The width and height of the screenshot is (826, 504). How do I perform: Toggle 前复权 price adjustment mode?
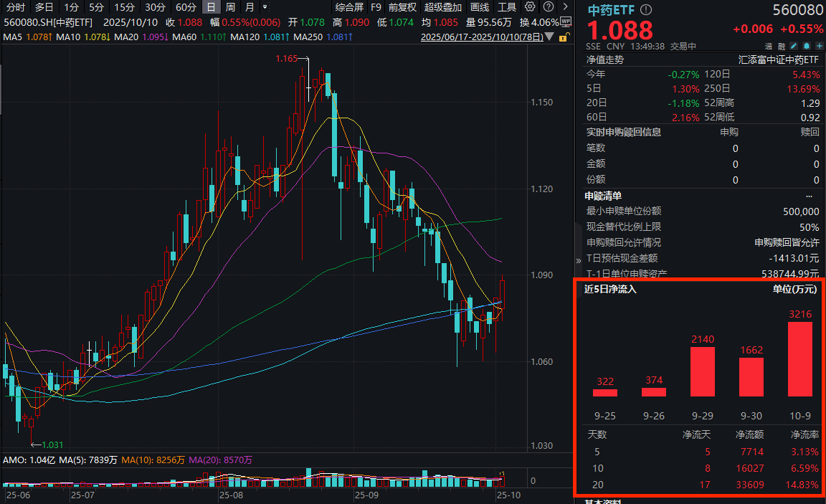pyautogui.click(x=403, y=7)
